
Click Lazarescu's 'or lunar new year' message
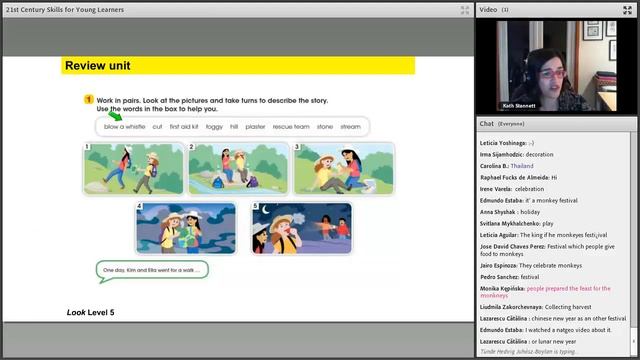(x=528, y=342)
